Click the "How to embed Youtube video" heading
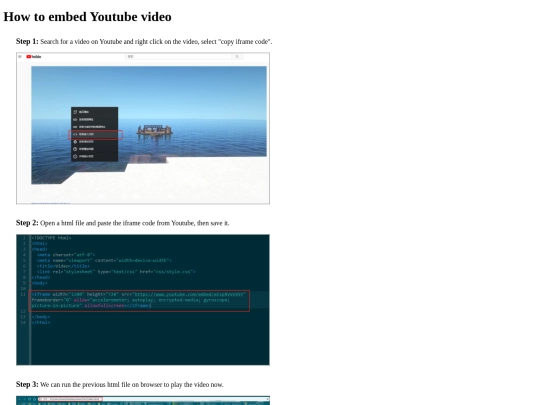The image size is (540, 405). (87, 17)
